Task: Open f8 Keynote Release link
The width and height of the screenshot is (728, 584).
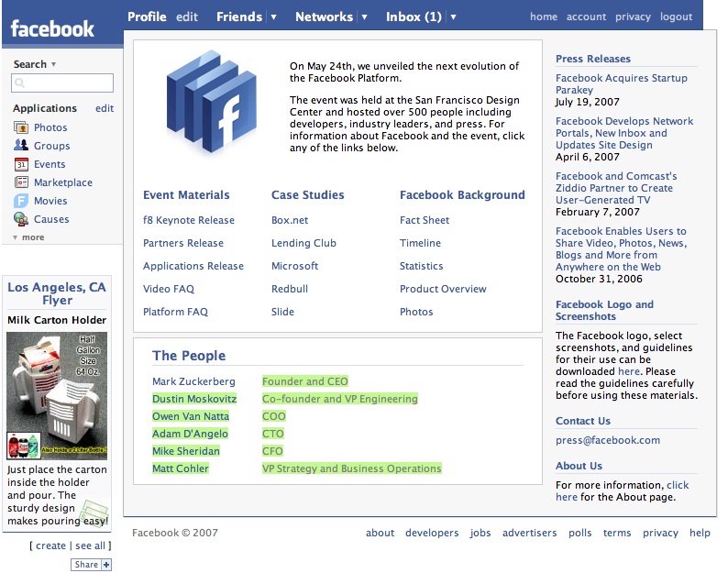Action: [189, 220]
